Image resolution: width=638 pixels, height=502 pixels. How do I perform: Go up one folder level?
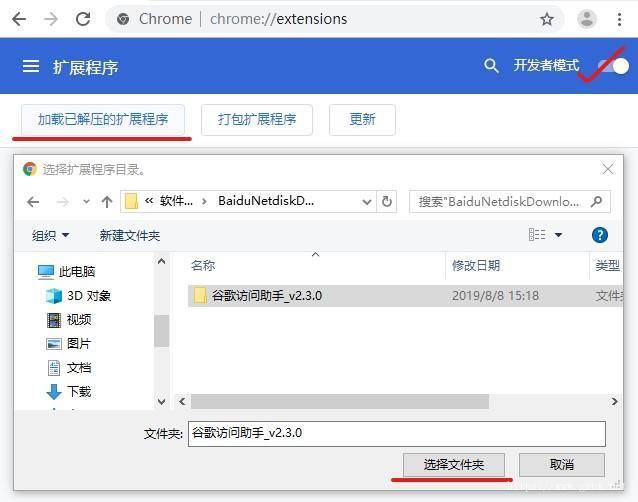107,202
